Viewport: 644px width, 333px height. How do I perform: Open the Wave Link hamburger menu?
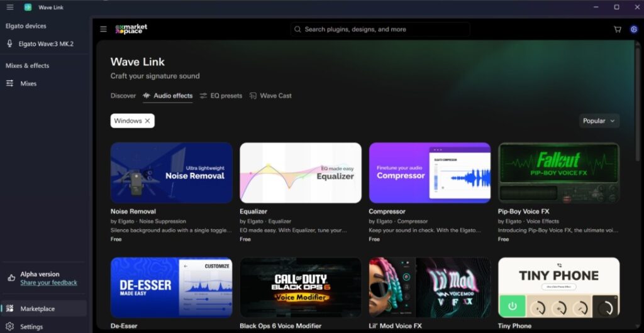click(x=10, y=7)
